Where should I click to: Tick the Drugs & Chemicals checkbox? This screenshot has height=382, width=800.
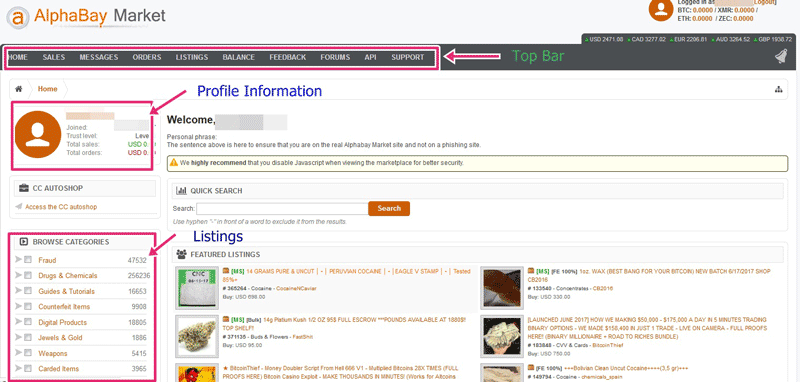(x=28, y=275)
